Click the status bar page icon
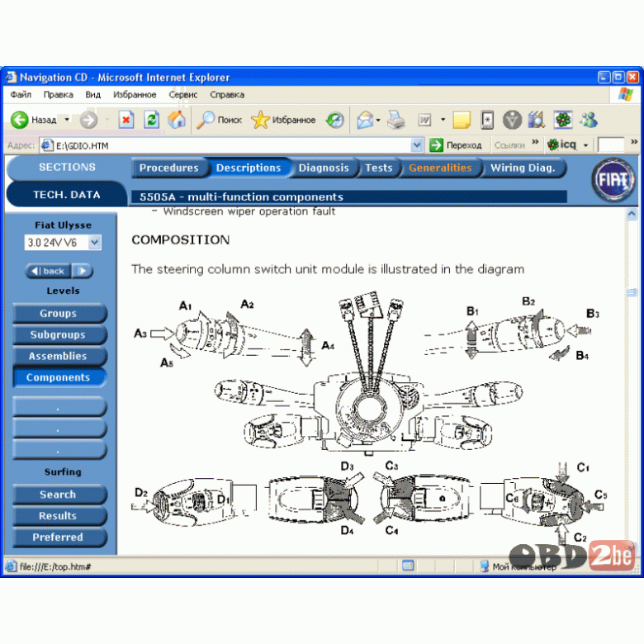The image size is (644, 644). coord(11,566)
